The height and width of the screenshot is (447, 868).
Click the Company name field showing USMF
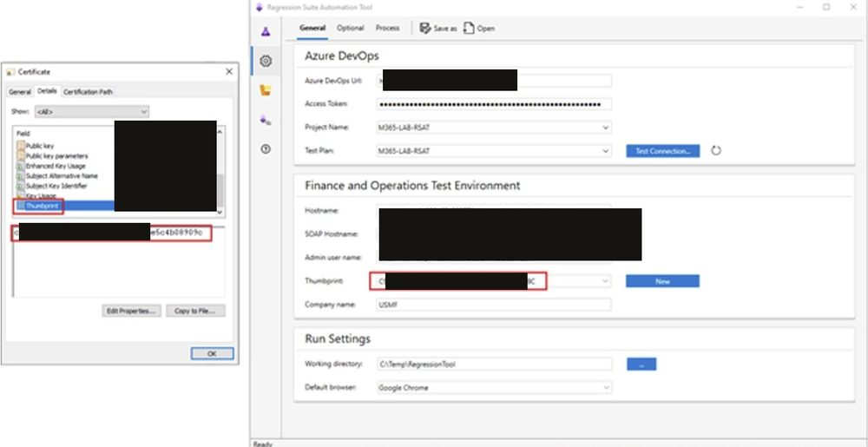[x=494, y=305]
